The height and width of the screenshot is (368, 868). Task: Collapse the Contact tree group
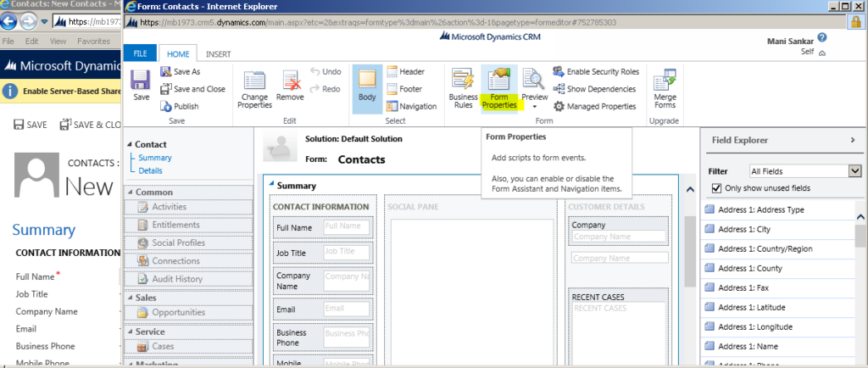(x=130, y=144)
